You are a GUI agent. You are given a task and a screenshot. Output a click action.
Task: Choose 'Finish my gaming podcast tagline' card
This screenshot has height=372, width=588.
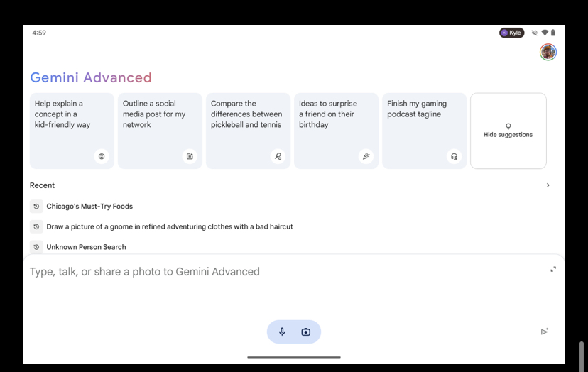click(x=424, y=131)
